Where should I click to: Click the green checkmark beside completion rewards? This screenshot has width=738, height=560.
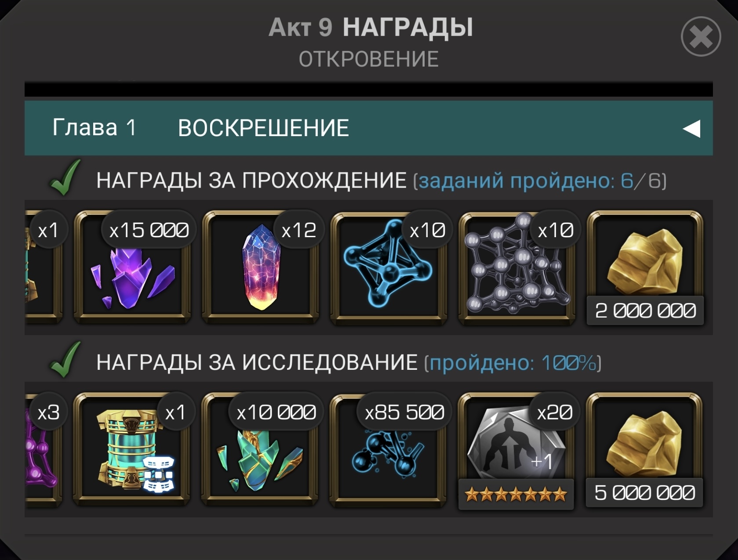pyautogui.click(x=65, y=177)
